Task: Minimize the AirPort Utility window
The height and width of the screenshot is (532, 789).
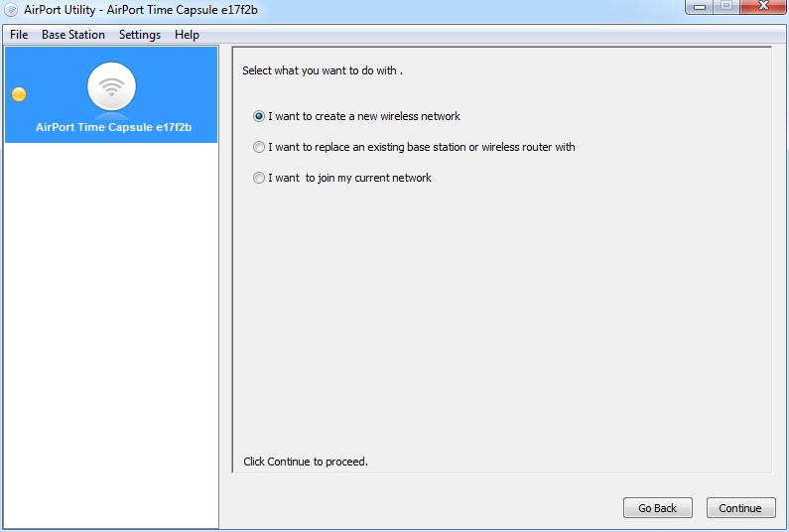Action: (x=700, y=7)
